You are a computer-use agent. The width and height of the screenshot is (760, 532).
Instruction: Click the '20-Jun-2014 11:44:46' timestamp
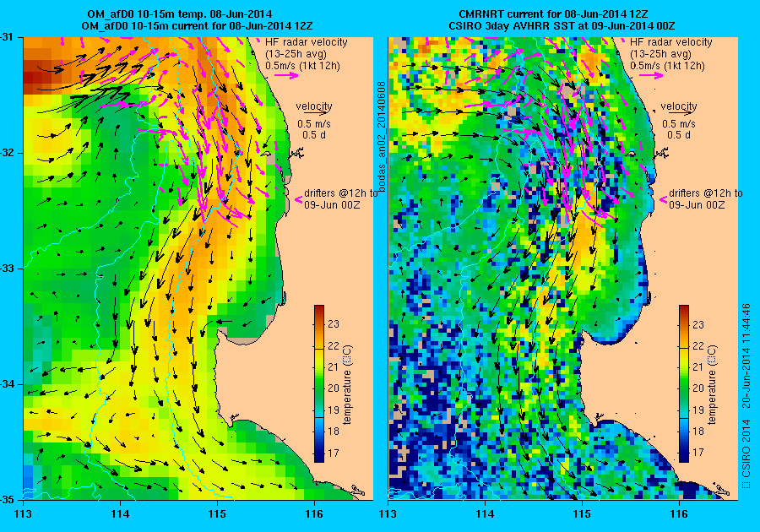point(746,356)
